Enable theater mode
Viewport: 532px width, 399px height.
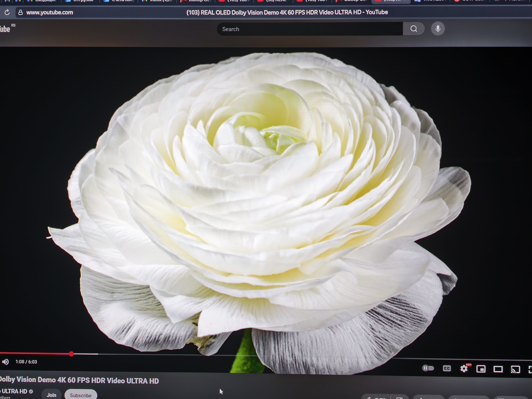point(498,369)
